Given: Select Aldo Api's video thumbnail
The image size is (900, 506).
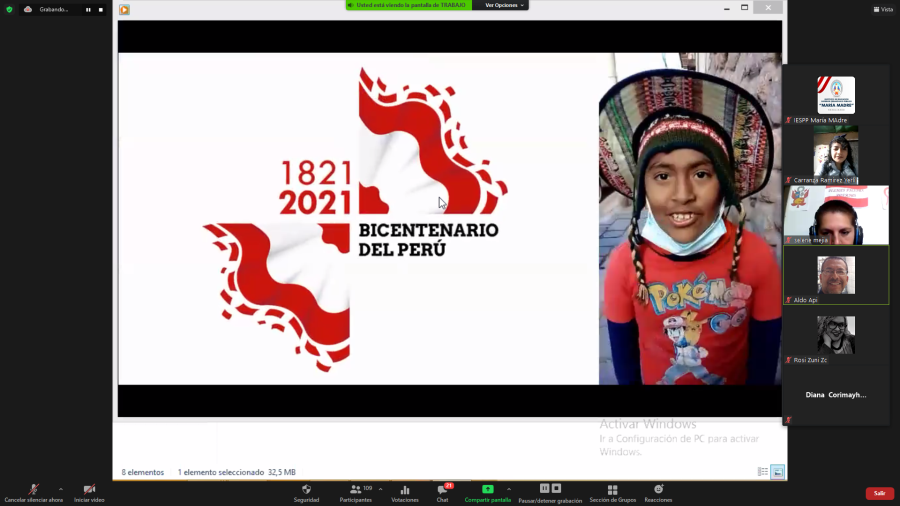Looking at the screenshot, I should (x=836, y=275).
